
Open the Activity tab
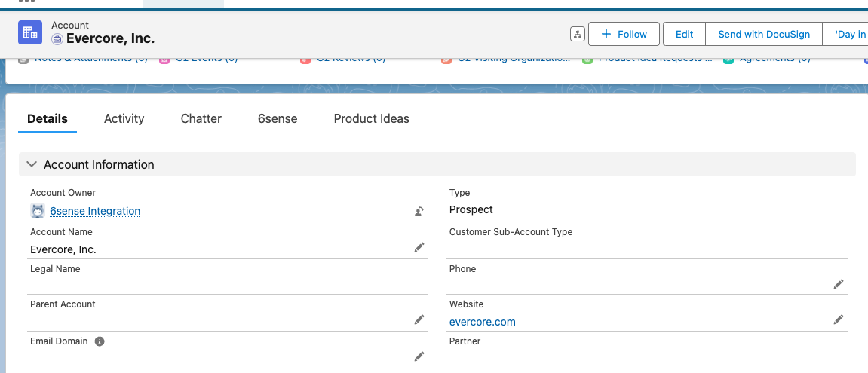point(124,118)
